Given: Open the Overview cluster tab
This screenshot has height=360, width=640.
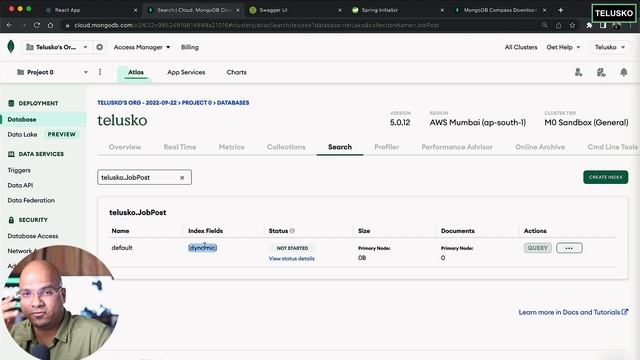Looking at the screenshot, I should pyautogui.click(x=124, y=147).
